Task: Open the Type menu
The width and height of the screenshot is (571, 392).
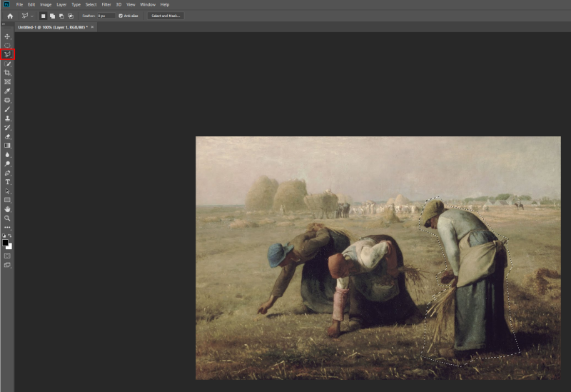Action: click(76, 5)
